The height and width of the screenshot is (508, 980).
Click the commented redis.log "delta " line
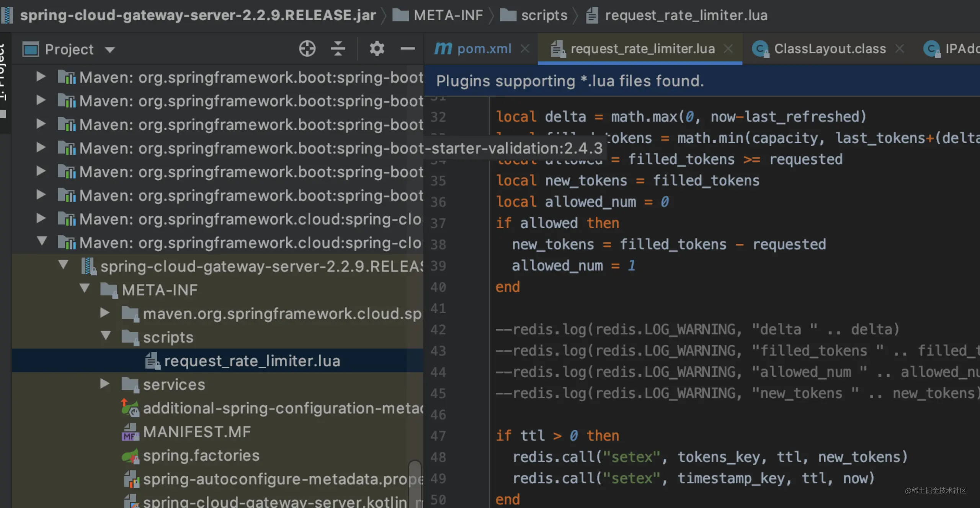tap(697, 329)
